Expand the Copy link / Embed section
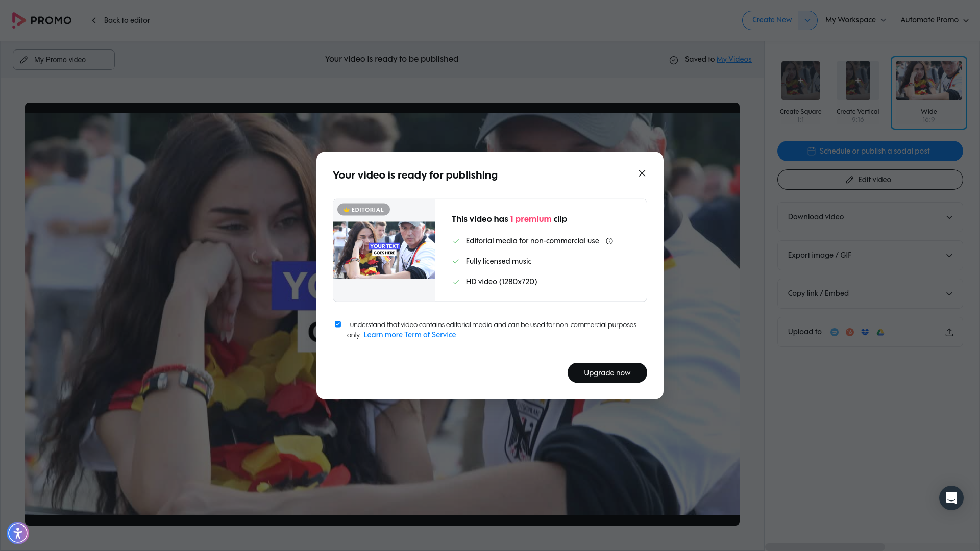980x551 pixels. (x=870, y=293)
